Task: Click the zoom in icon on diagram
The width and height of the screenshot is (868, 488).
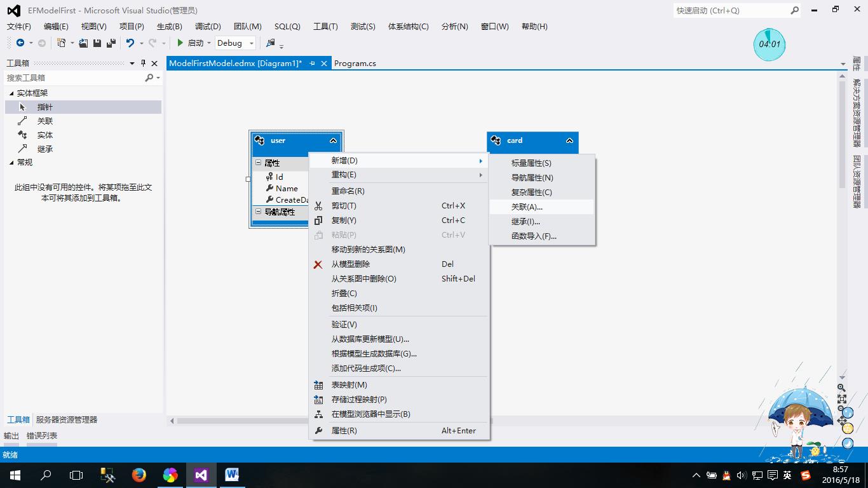Action: [x=841, y=387]
